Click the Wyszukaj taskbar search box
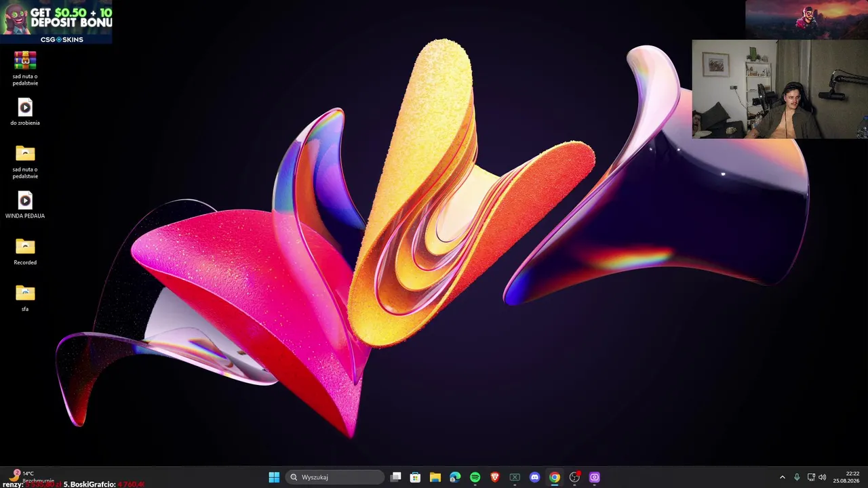Viewport: 868px width, 488px height. (x=335, y=477)
